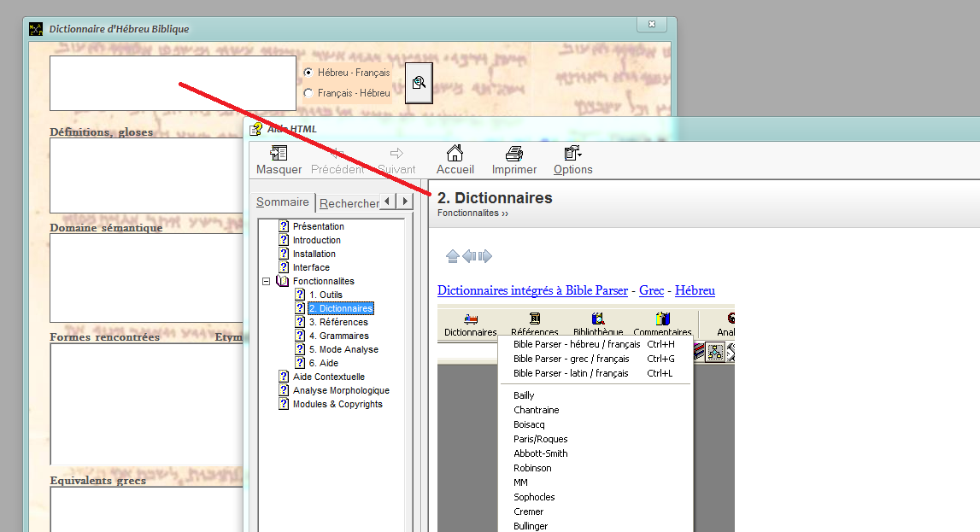Click Paris/Roques in the pictured dictionary list

[x=541, y=439]
